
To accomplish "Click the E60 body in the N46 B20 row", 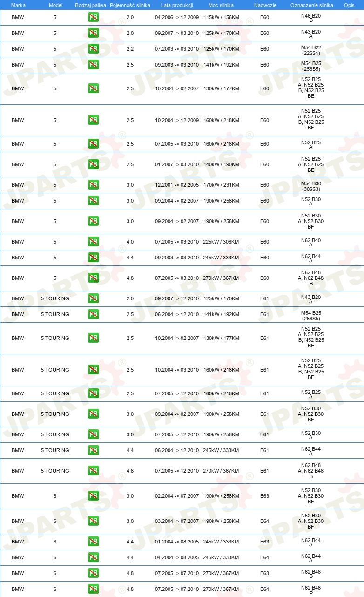I will point(264,17).
